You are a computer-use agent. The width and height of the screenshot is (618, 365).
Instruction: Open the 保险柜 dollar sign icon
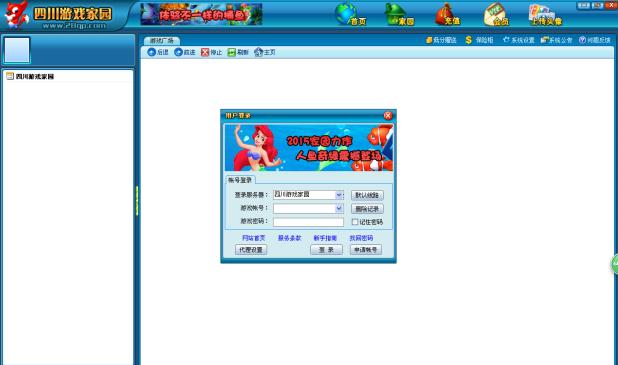[x=468, y=40]
